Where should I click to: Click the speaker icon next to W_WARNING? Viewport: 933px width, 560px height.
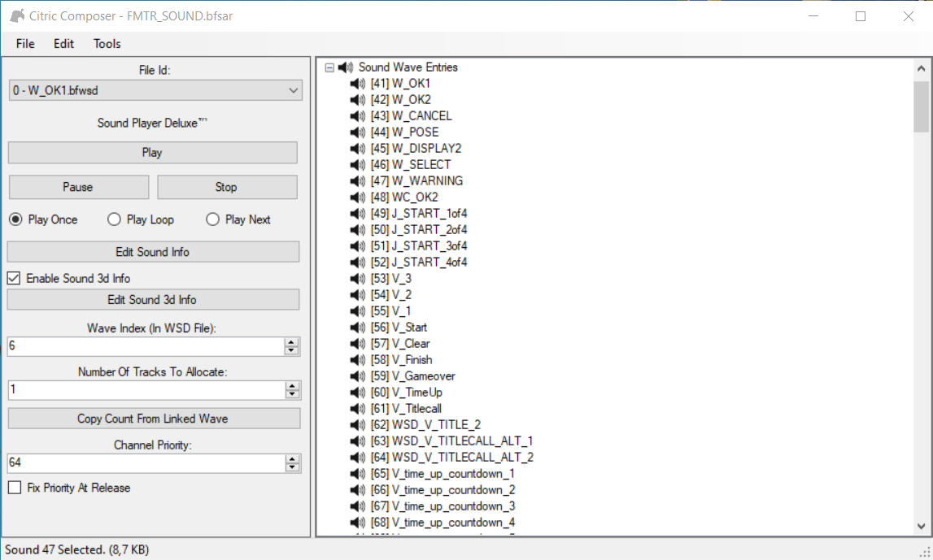357,181
